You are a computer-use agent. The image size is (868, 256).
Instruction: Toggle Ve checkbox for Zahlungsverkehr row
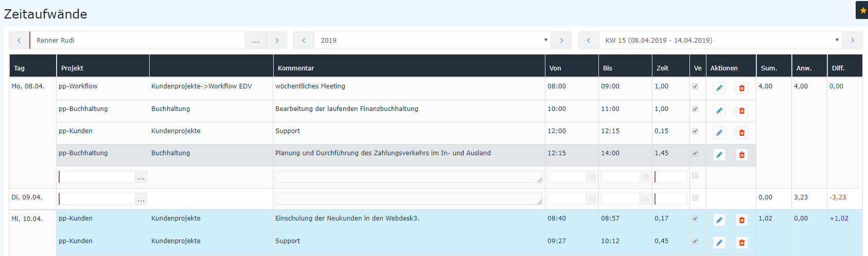(695, 153)
